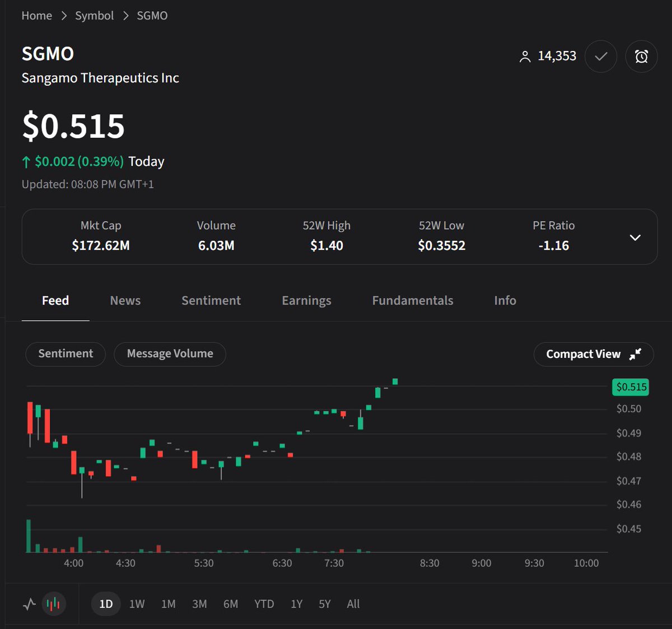The width and height of the screenshot is (672, 629).
Task: Select the 1M time range
Action: pyautogui.click(x=168, y=604)
